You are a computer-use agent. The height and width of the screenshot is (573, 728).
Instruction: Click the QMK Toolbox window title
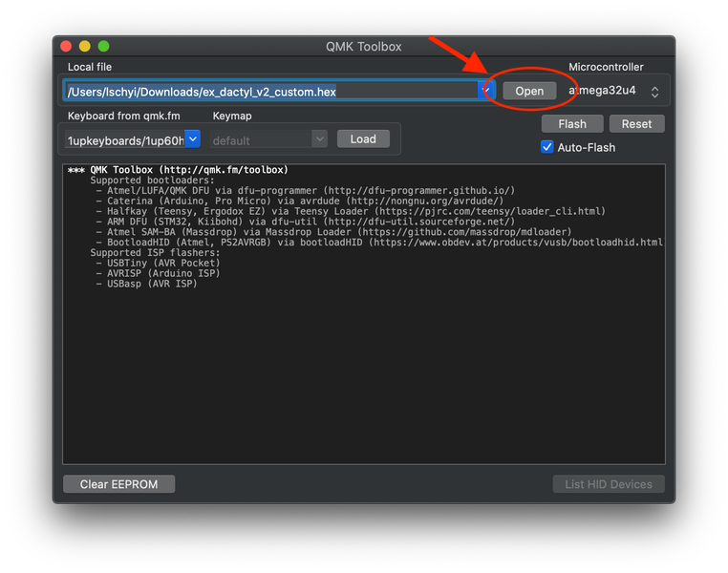[x=364, y=47]
